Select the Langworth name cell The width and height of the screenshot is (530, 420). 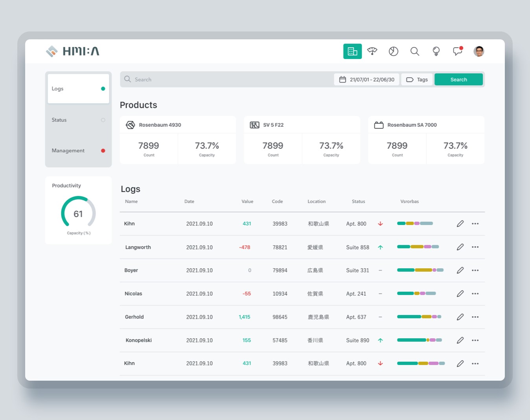click(x=138, y=247)
